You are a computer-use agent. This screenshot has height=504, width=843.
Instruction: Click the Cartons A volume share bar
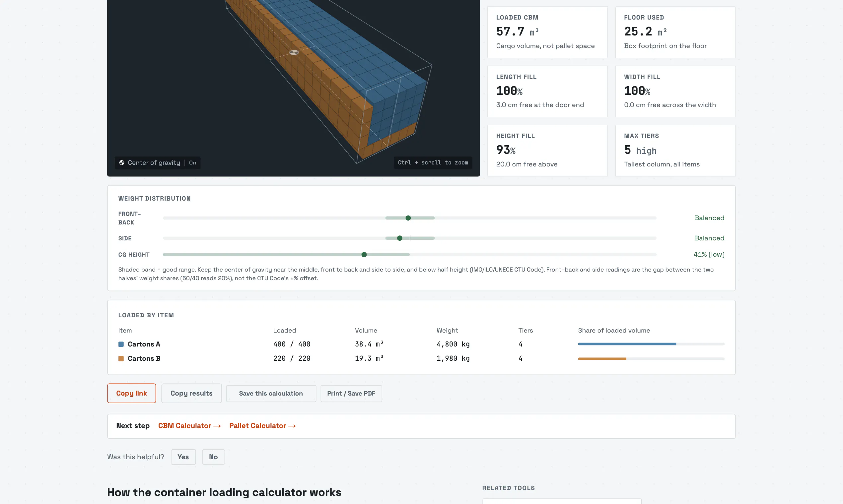coord(651,344)
